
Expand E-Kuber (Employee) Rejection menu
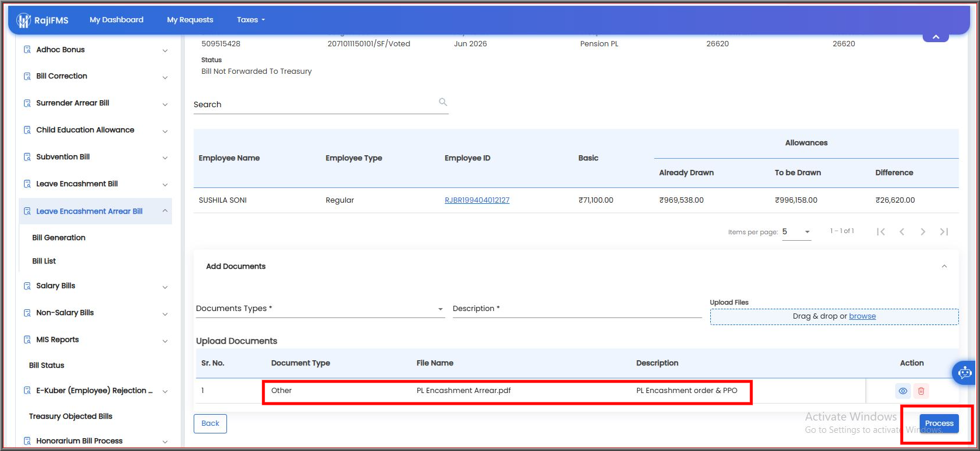point(165,391)
